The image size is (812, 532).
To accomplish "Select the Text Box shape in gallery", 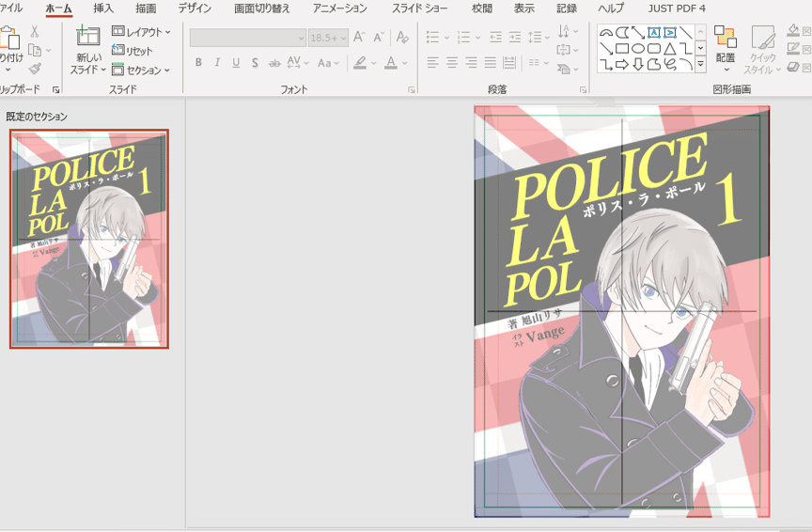I will click(654, 33).
